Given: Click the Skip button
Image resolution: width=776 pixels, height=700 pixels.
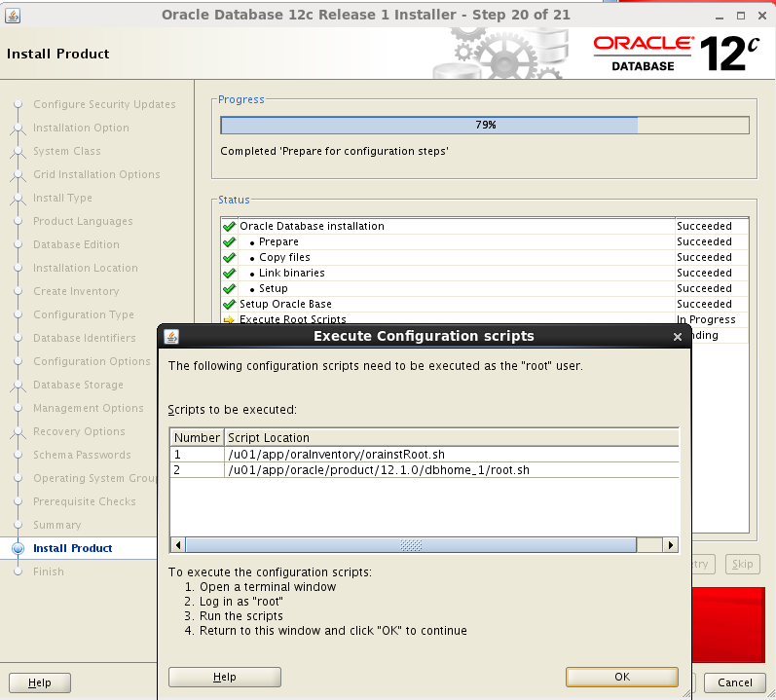Looking at the screenshot, I should pyautogui.click(x=742, y=564).
